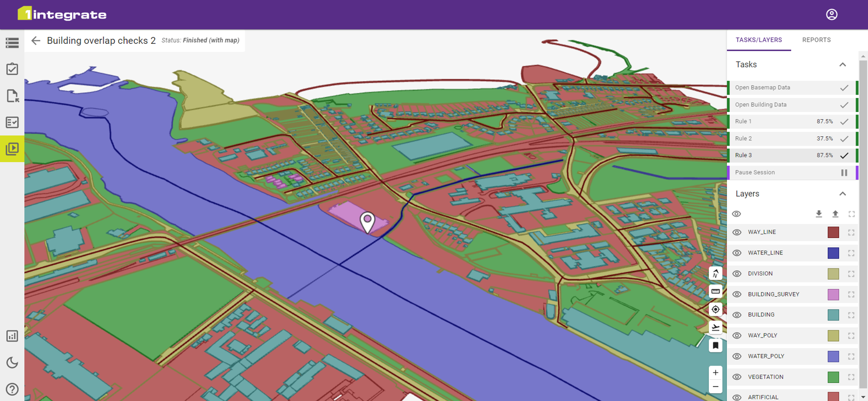The width and height of the screenshot is (868, 401).
Task: Open the help question mark icon
Action: coord(12,389)
